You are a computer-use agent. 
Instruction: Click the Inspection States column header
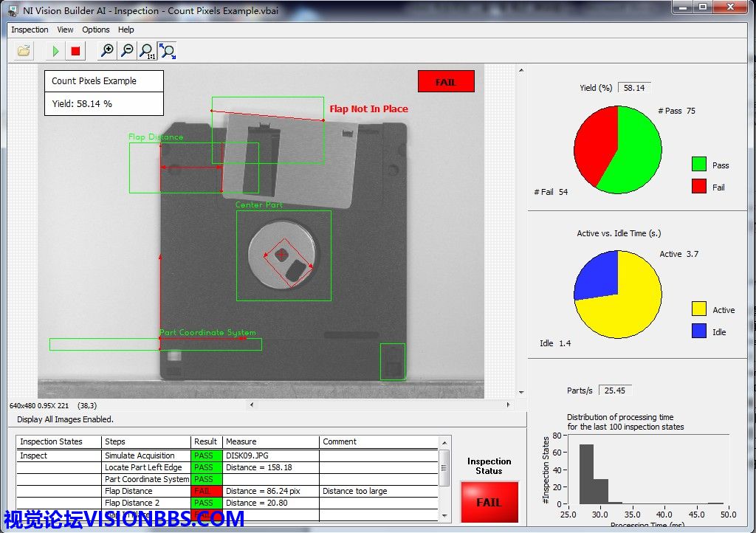click(x=58, y=441)
